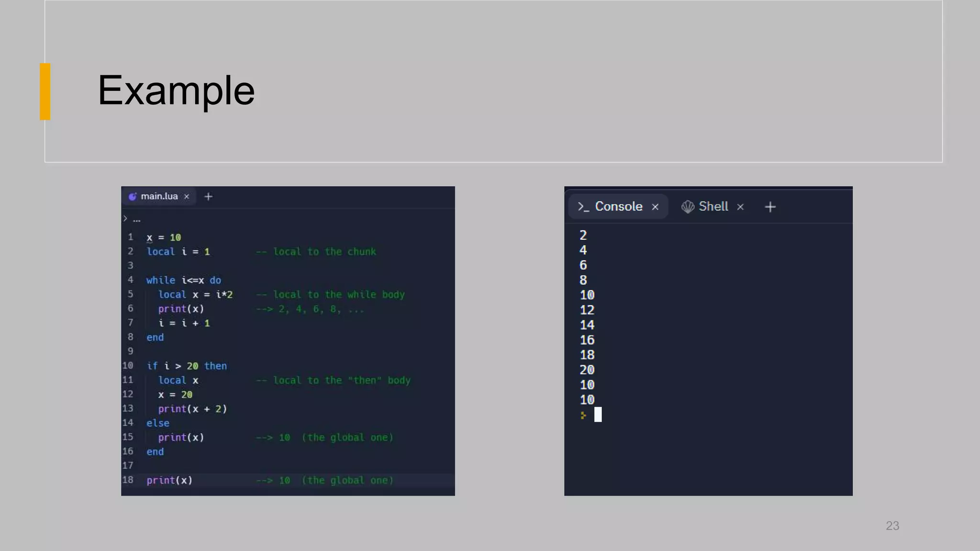Click console output value 18
Screen dimensions: 980x551
587,355
